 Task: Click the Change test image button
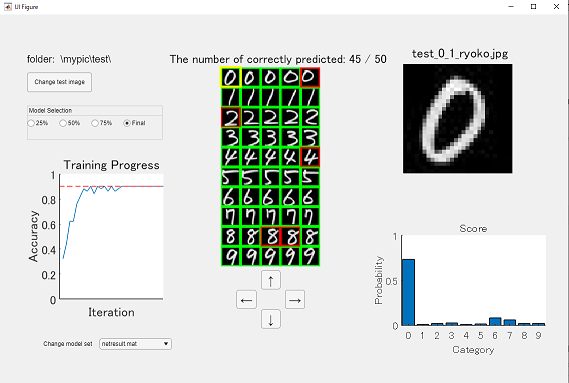60,82
